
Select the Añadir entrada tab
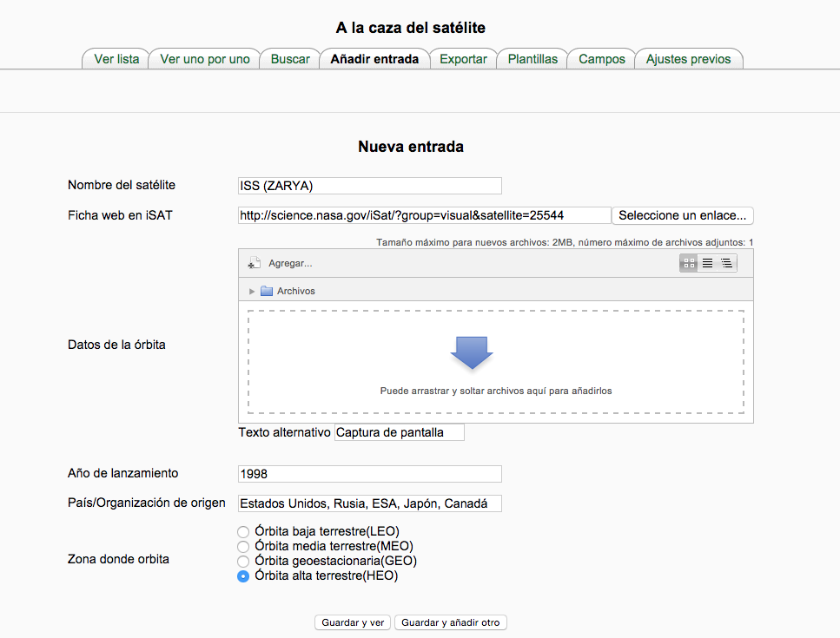tap(374, 59)
